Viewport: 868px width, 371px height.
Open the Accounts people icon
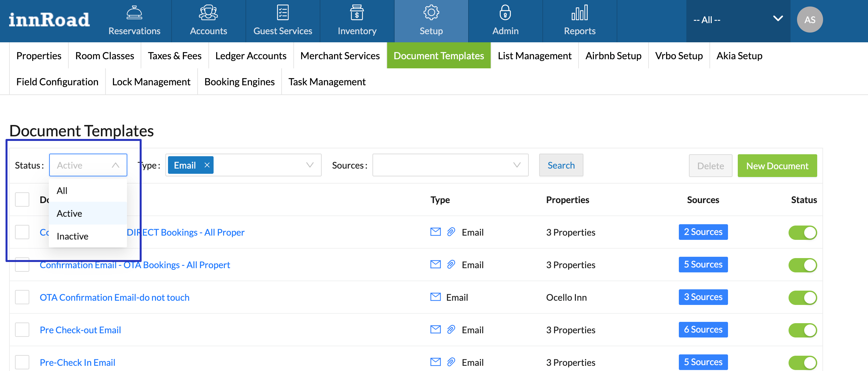pos(208,13)
